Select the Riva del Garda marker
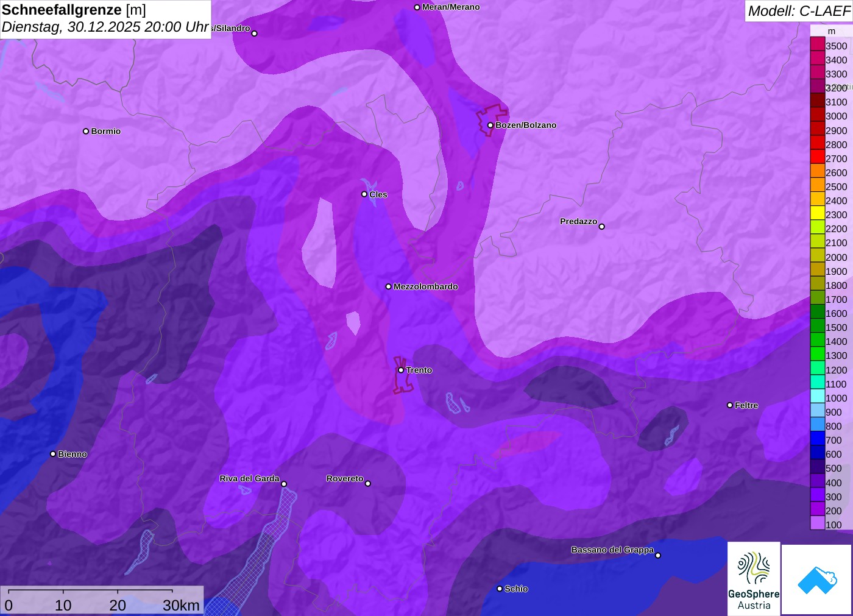Image resolution: width=853 pixels, height=616 pixels. [284, 484]
